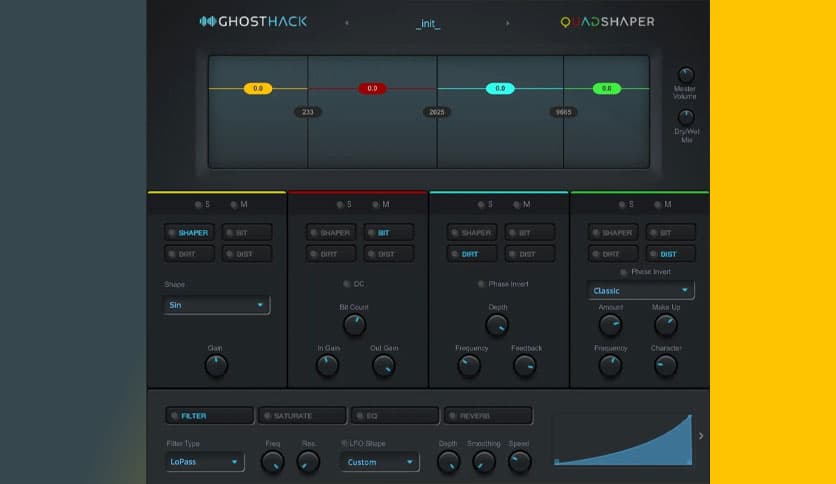Solo the green band
The width and height of the screenshot is (836, 484).
(622, 204)
